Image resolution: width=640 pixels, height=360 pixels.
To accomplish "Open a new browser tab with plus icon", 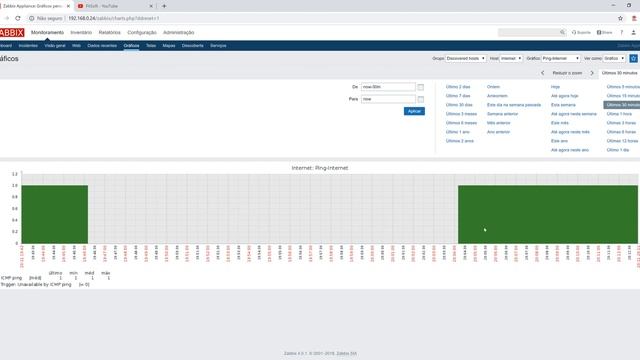I will [164, 6].
